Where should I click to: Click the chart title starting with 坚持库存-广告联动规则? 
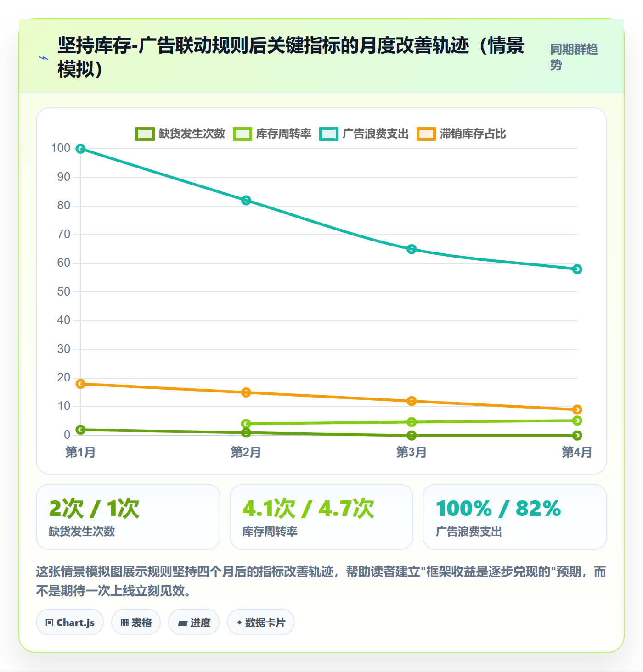[x=291, y=57]
